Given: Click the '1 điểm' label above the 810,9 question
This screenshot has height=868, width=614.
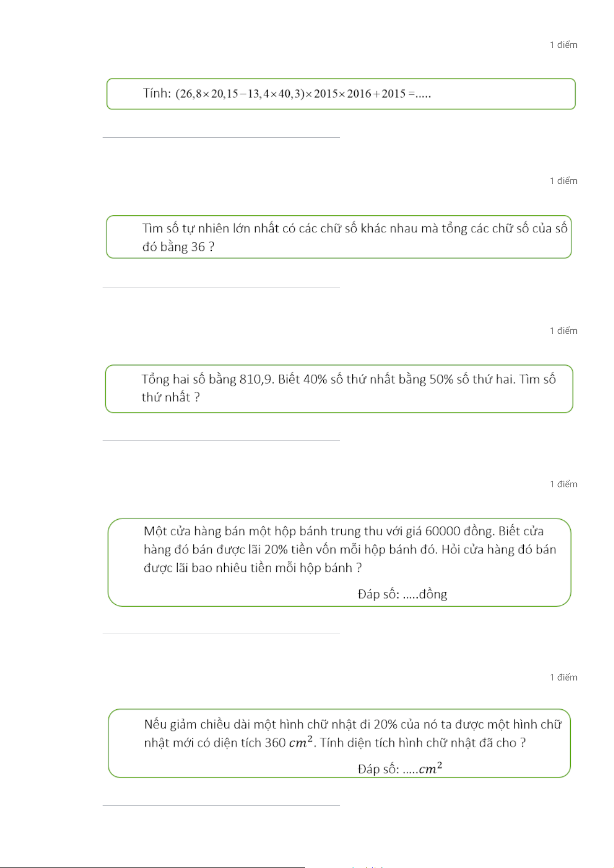Looking at the screenshot, I should tap(563, 331).
